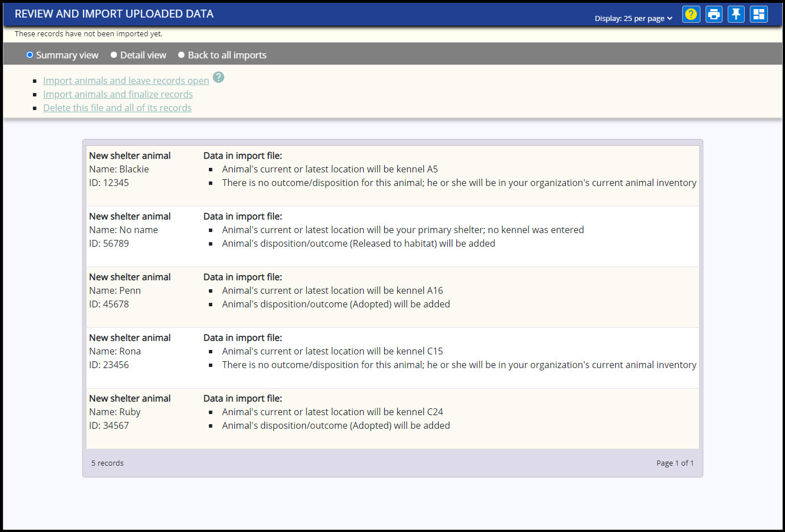Delete this file and all of its records
Image resolution: width=785 pixels, height=532 pixels.
coord(117,108)
